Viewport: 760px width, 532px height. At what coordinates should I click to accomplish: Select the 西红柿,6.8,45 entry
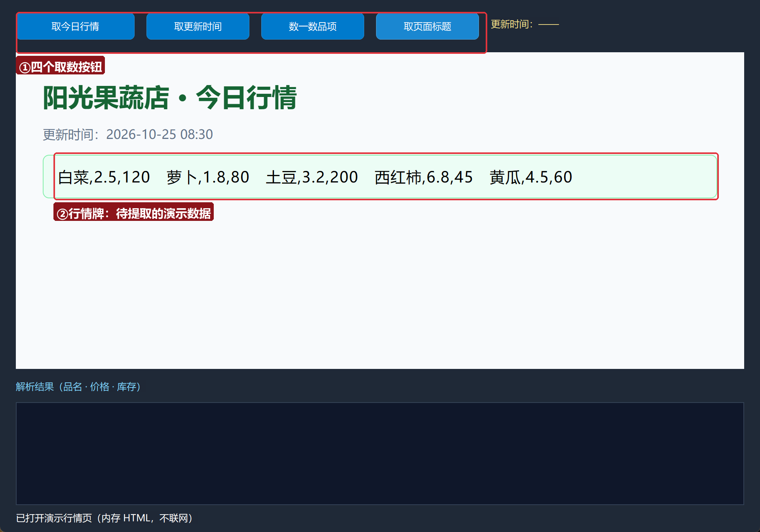click(424, 177)
